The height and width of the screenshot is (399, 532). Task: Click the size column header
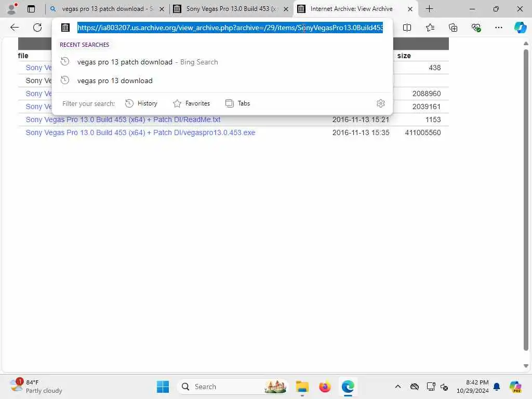pyautogui.click(x=404, y=56)
